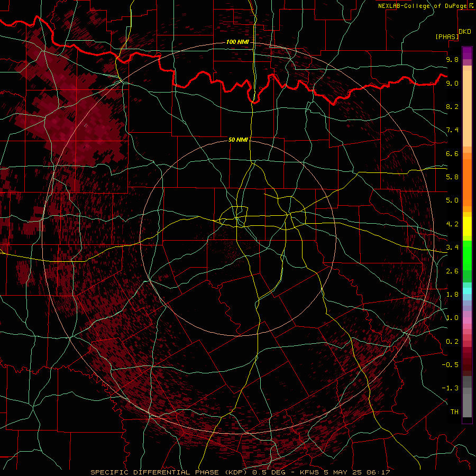Pick the purple segment atop the color scale

pos(467,53)
